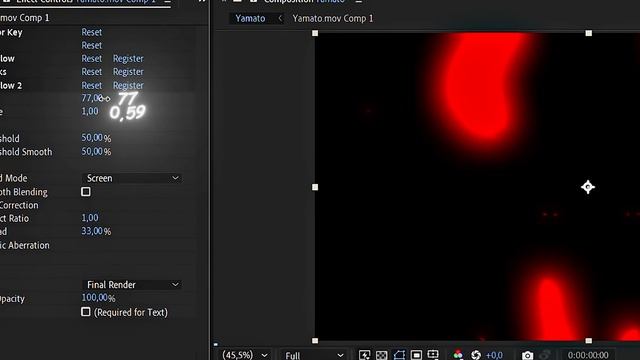Click the 77,00 parameter value

pyautogui.click(x=91, y=98)
